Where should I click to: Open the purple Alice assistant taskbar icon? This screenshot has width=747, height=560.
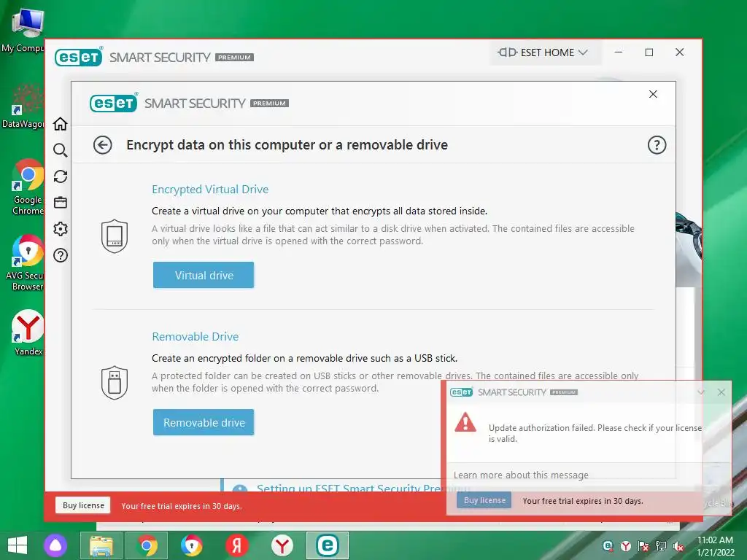[55, 545]
